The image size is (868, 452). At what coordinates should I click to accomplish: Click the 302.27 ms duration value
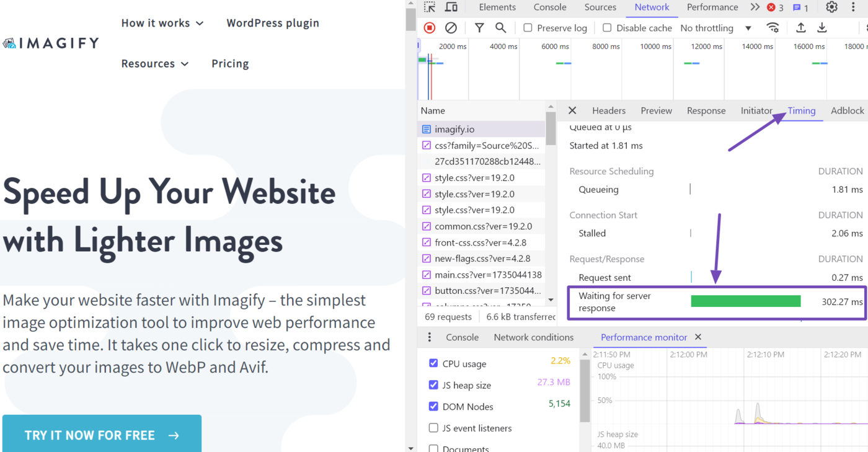coord(842,302)
